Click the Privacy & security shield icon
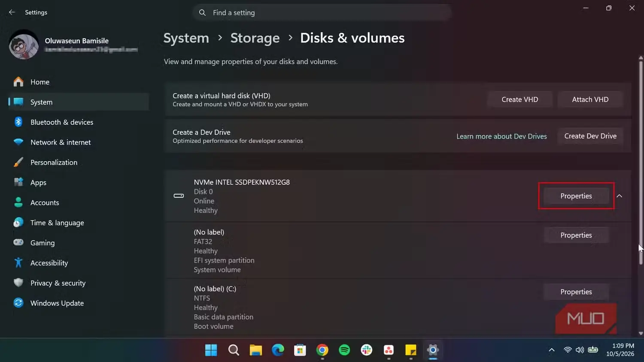The width and height of the screenshot is (644, 362). click(18, 283)
